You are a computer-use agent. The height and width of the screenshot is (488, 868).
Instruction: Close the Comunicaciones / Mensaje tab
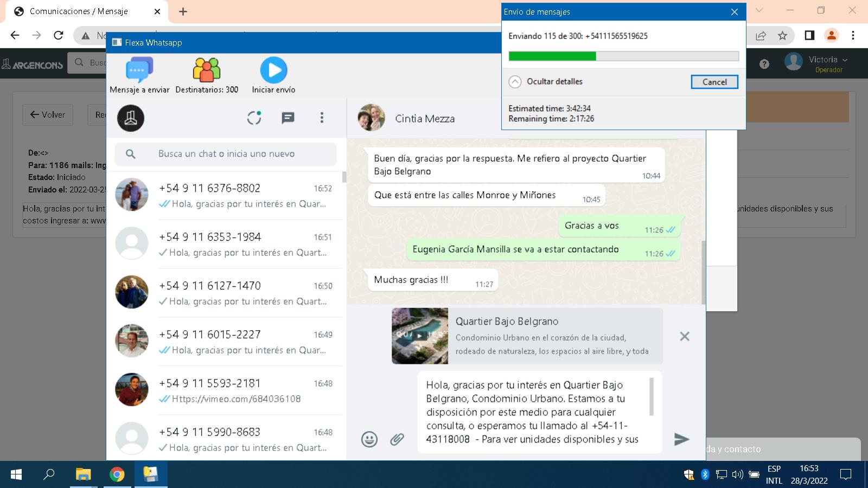(x=158, y=11)
